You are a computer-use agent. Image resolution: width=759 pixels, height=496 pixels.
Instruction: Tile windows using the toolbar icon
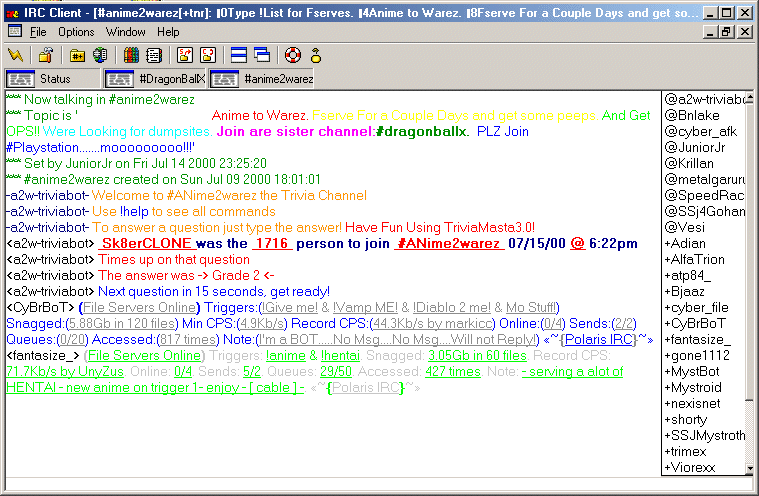tap(239, 54)
